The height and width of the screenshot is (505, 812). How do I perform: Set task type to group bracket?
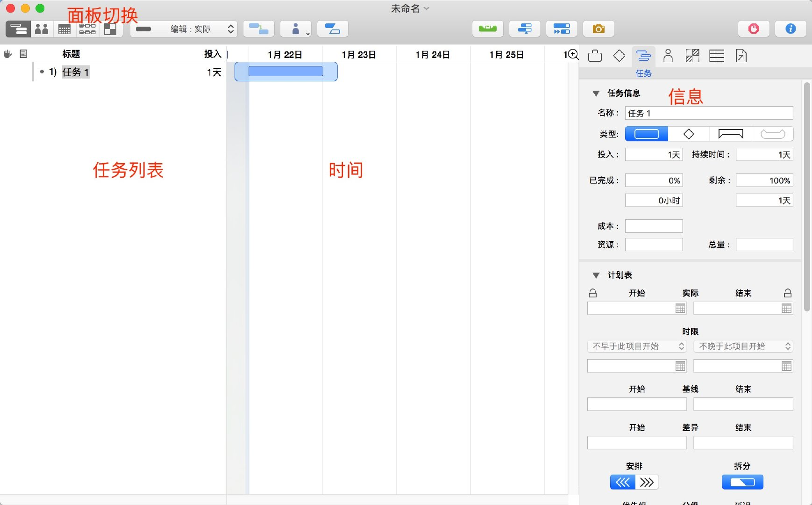click(731, 134)
